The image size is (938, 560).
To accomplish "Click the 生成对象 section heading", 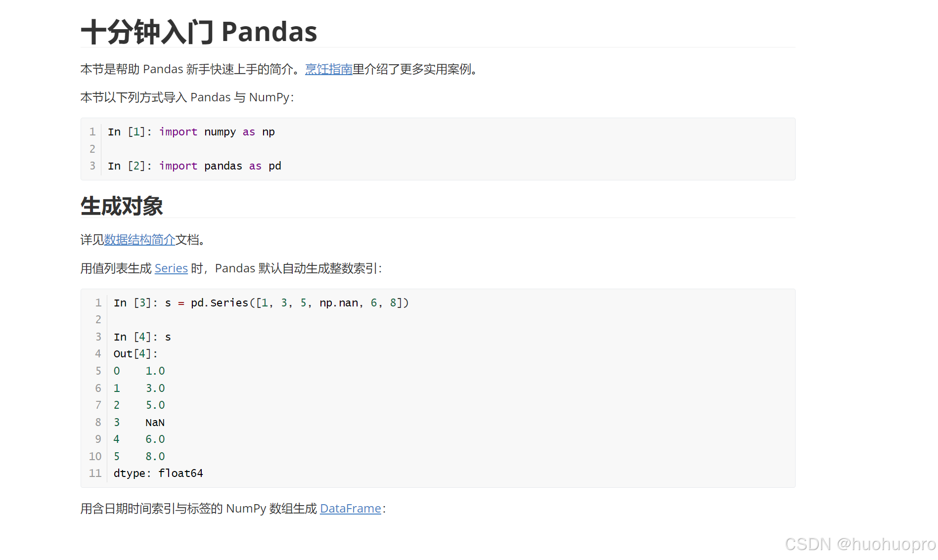I will 122,206.
